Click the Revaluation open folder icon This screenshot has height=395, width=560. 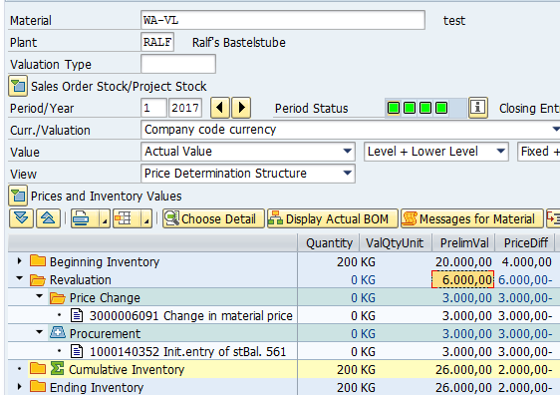click(38, 279)
